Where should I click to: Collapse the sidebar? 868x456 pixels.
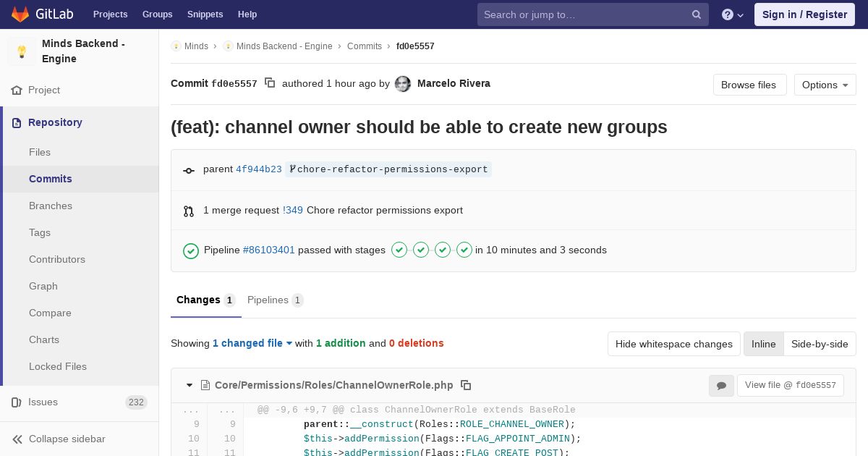80,439
